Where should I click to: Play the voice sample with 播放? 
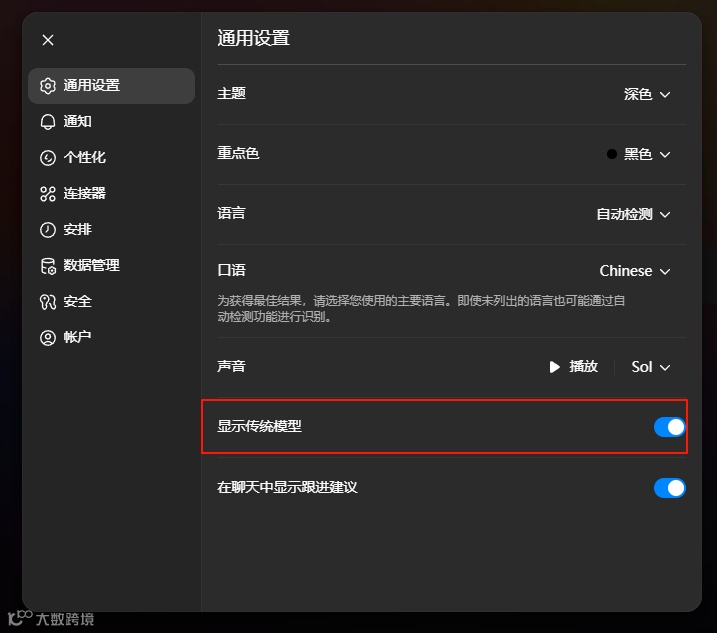pos(573,367)
